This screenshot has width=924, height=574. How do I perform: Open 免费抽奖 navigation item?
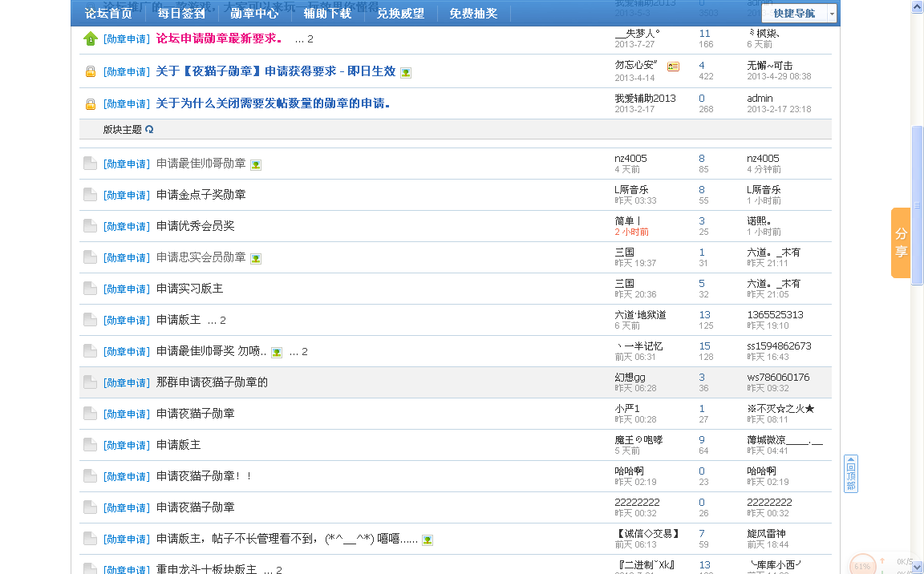(474, 13)
